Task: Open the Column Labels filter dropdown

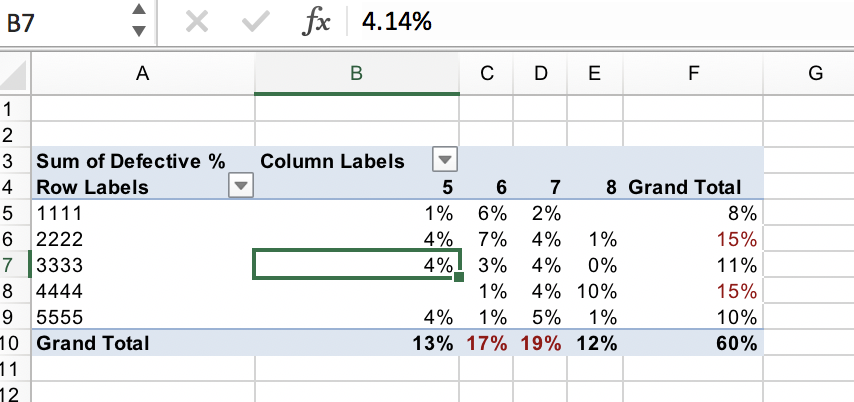Action: [446, 160]
